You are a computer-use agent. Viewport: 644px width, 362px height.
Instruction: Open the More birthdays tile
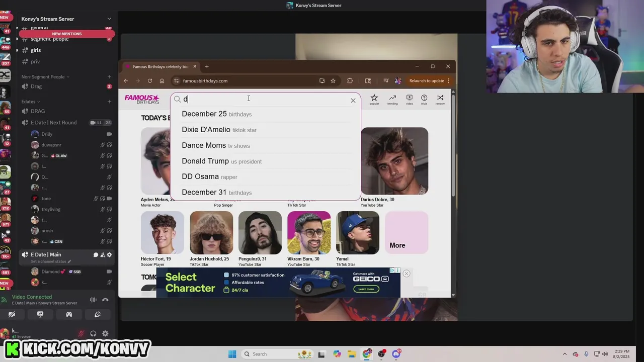coord(407,233)
